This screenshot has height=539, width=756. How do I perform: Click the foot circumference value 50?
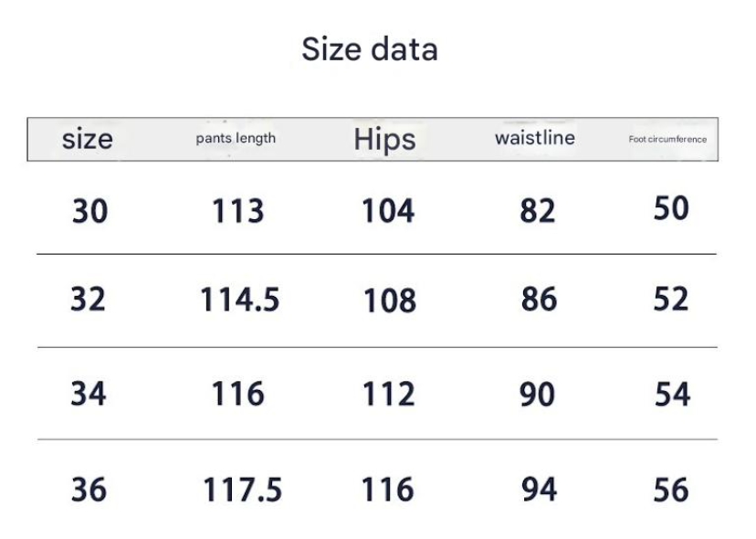[x=671, y=208]
